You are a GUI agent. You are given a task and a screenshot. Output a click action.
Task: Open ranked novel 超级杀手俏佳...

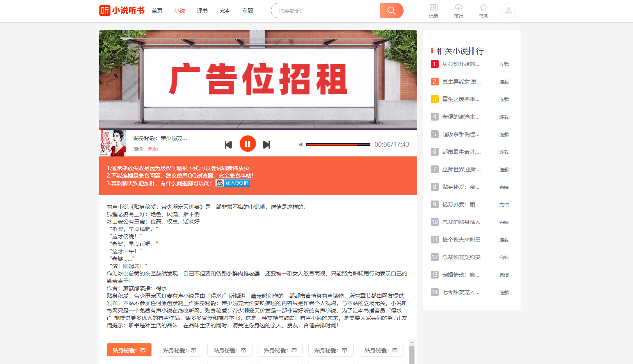[461, 134]
